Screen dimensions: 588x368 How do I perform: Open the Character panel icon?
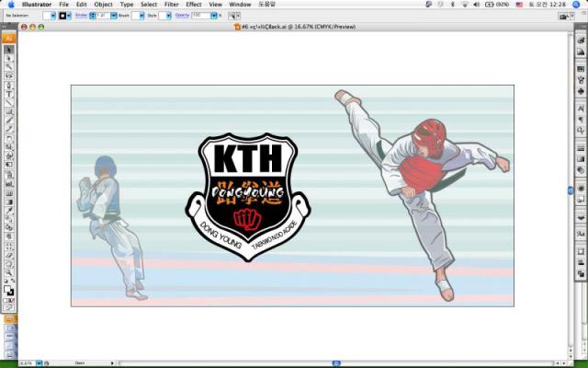(x=581, y=109)
